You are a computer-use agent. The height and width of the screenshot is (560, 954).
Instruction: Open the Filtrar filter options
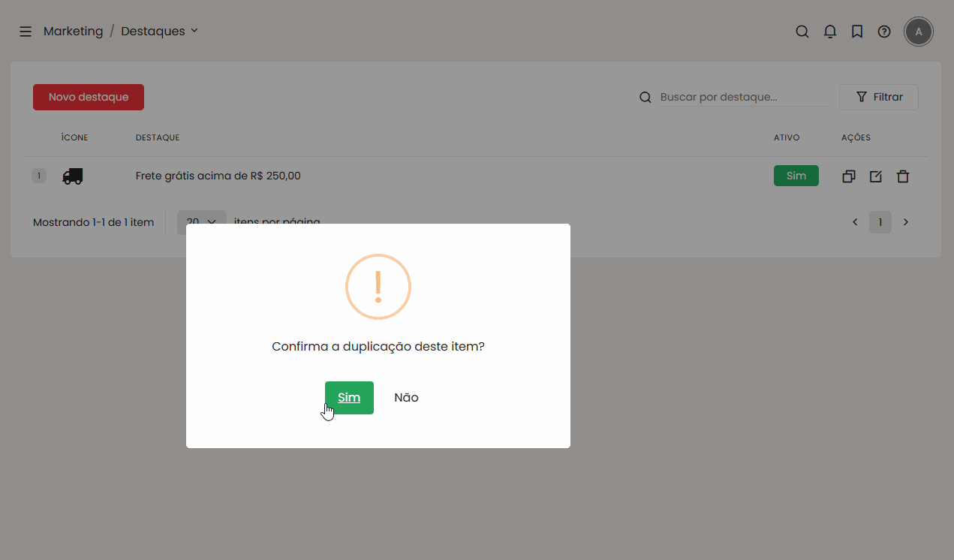(x=878, y=97)
